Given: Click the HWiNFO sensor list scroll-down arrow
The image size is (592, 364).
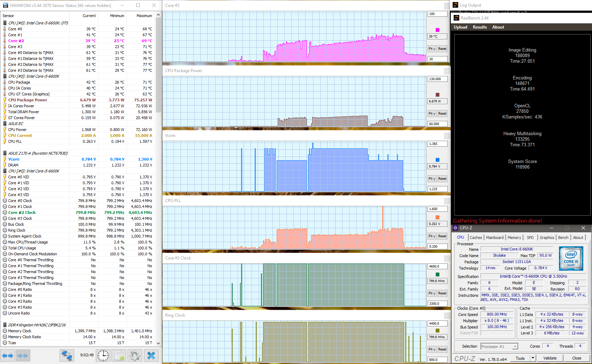Looking at the screenshot, I should tap(159, 343).
